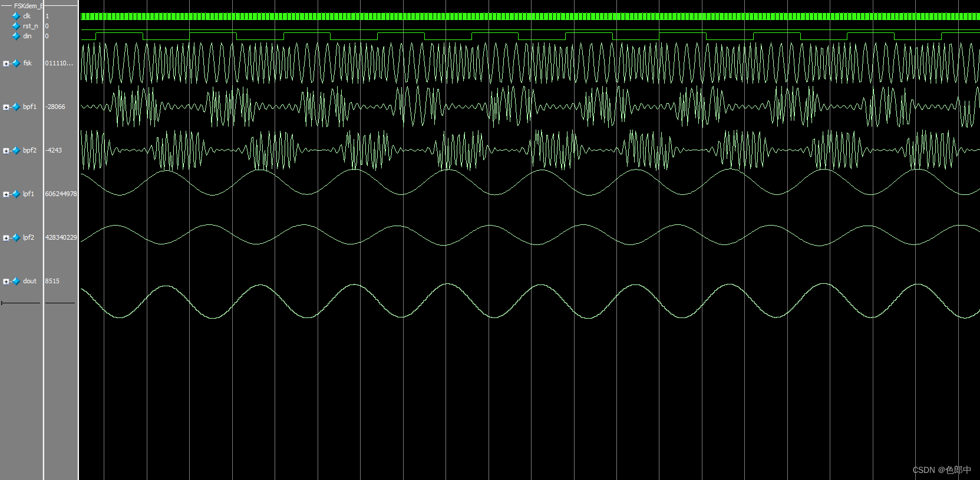Expand the fsk bus signal

pos(6,64)
